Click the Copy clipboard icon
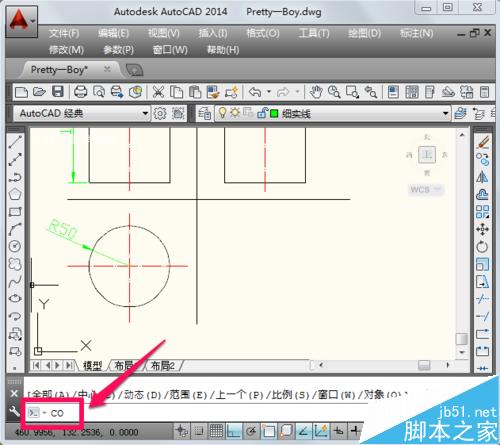The image size is (500, 445). 176,92
